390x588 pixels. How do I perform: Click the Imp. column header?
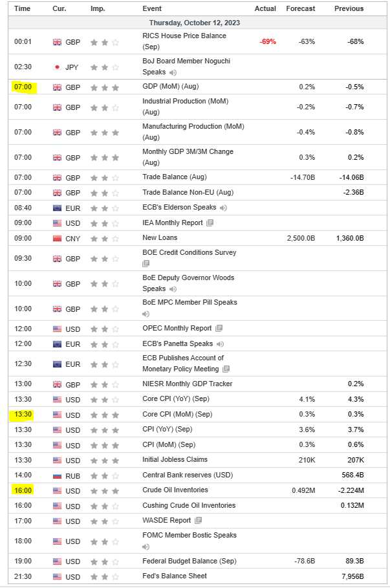(98, 8)
